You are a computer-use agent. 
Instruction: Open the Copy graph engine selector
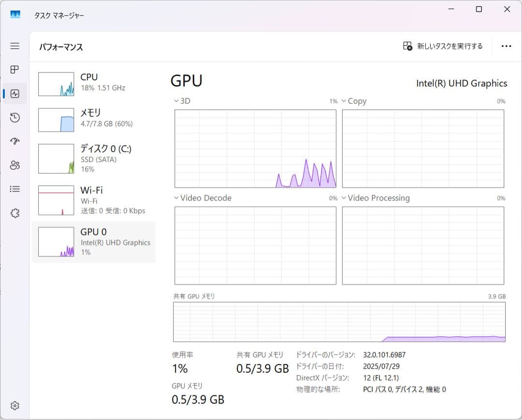pyautogui.click(x=345, y=101)
